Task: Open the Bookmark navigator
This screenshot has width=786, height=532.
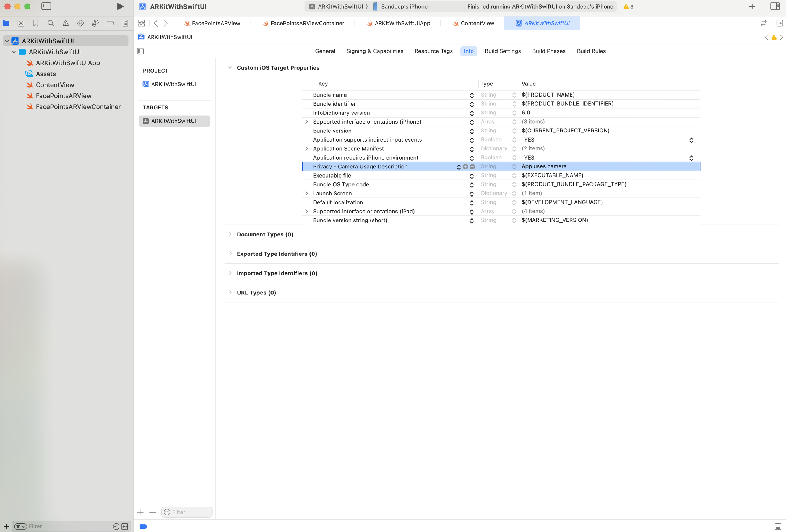Action: coord(36,23)
